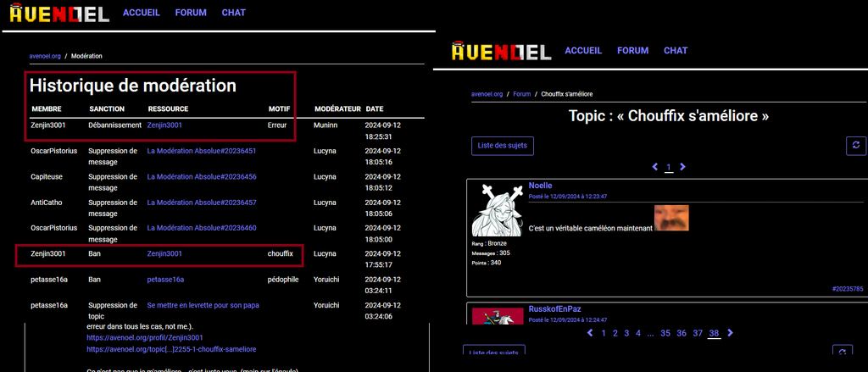This screenshot has height=372, width=868.
Task: Go to ACCUEIL on the moderation page
Action: (141, 13)
